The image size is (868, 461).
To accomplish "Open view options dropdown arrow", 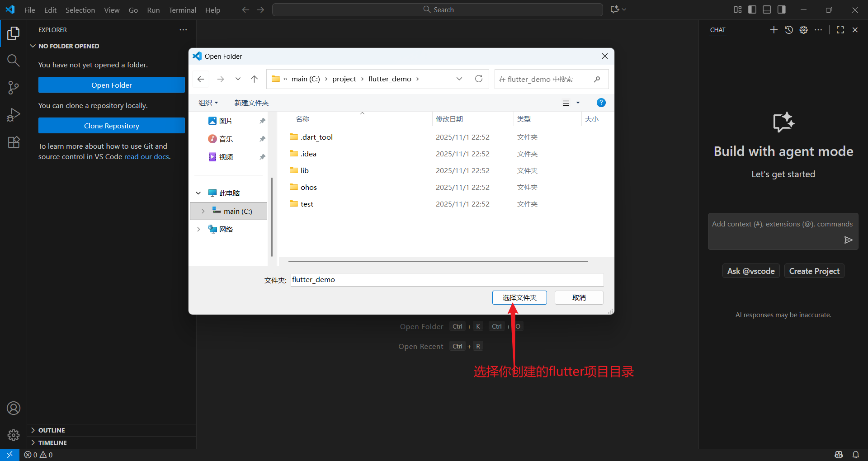I will tap(578, 103).
